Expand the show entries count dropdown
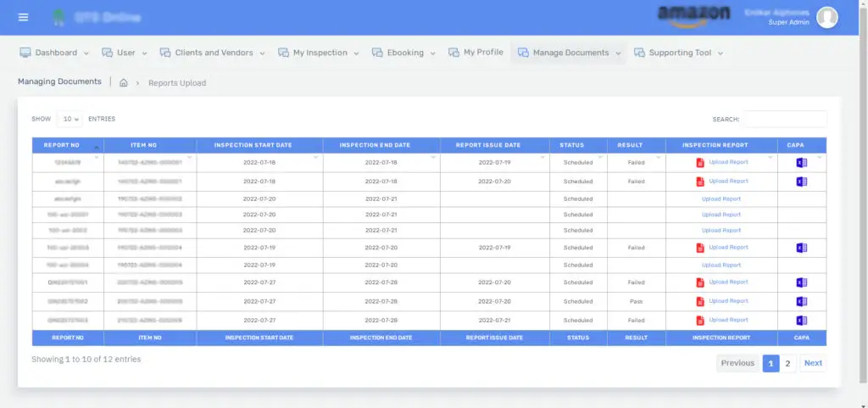The width and height of the screenshot is (868, 408). point(70,120)
